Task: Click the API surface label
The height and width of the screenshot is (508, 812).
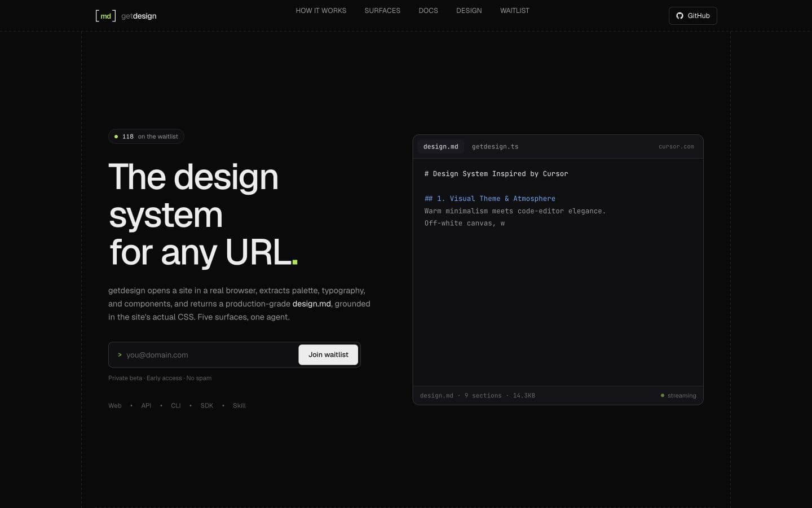Action: coord(146,406)
